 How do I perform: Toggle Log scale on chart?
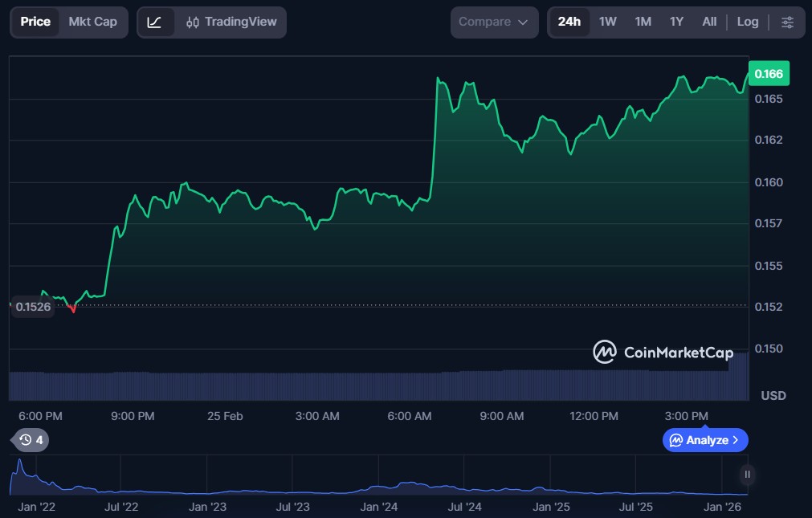(748, 22)
